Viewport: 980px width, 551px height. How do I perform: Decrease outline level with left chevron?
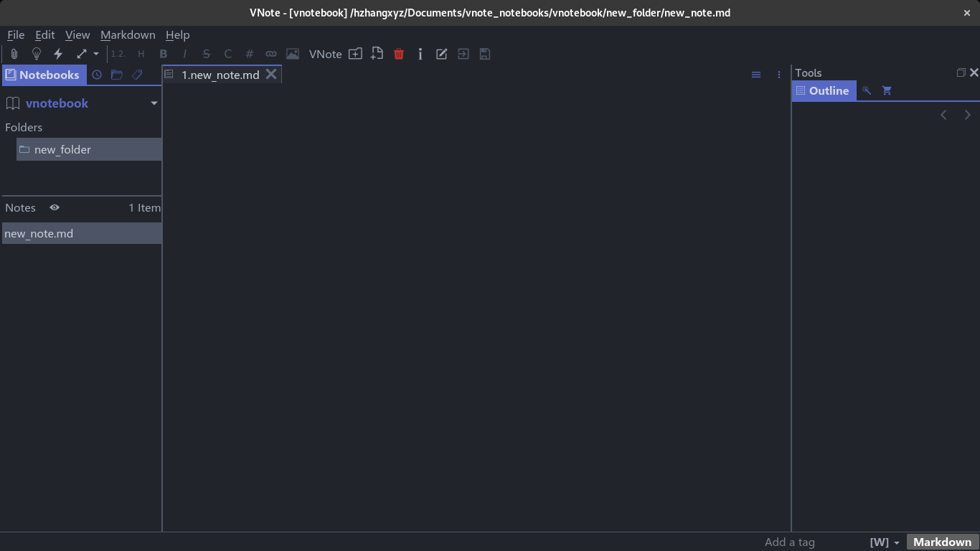point(944,115)
